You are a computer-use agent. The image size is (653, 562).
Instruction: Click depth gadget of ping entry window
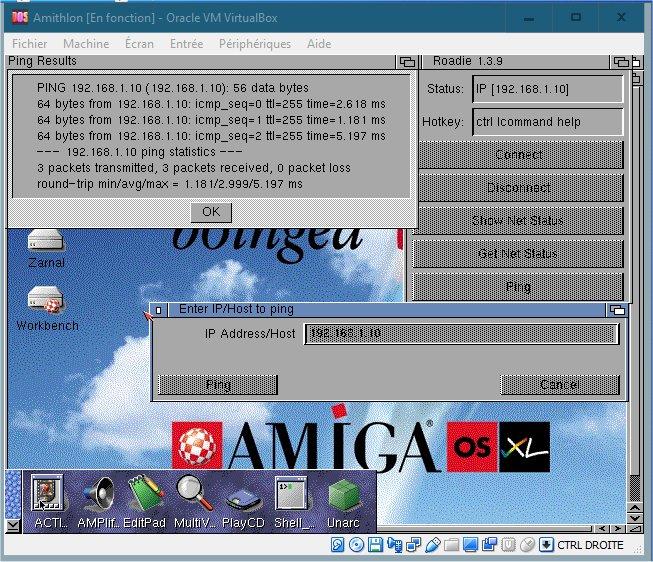click(x=617, y=310)
